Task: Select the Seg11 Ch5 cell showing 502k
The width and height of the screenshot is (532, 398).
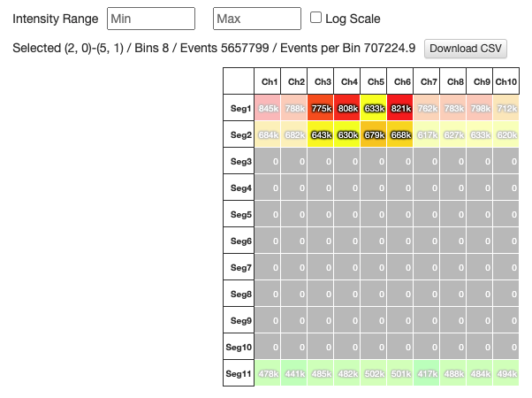Action: (374, 374)
